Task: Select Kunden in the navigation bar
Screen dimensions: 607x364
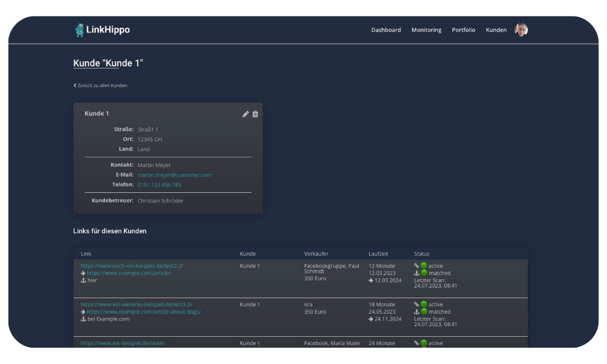Action: [496, 30]
